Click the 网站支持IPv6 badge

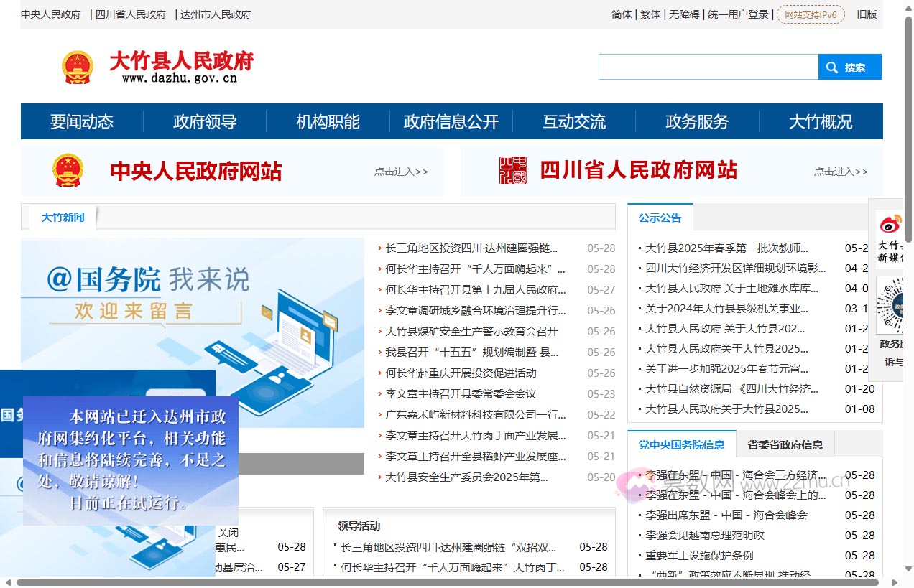point(811,14)
